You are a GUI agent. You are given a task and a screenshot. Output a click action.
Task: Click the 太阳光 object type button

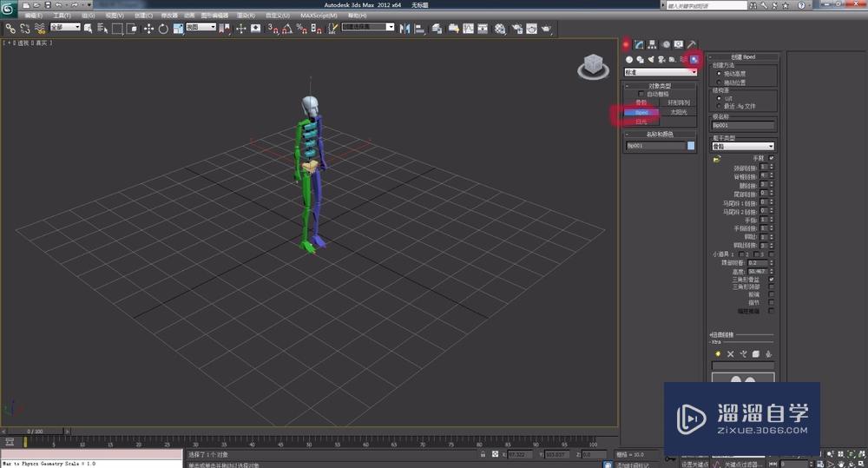(x=678, y=112)
